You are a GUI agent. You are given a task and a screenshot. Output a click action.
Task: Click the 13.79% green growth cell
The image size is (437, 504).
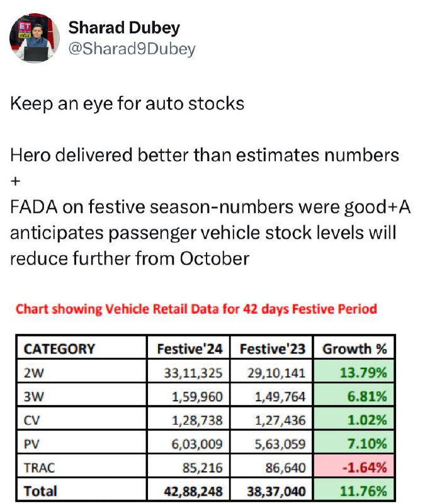pos(354,372)
